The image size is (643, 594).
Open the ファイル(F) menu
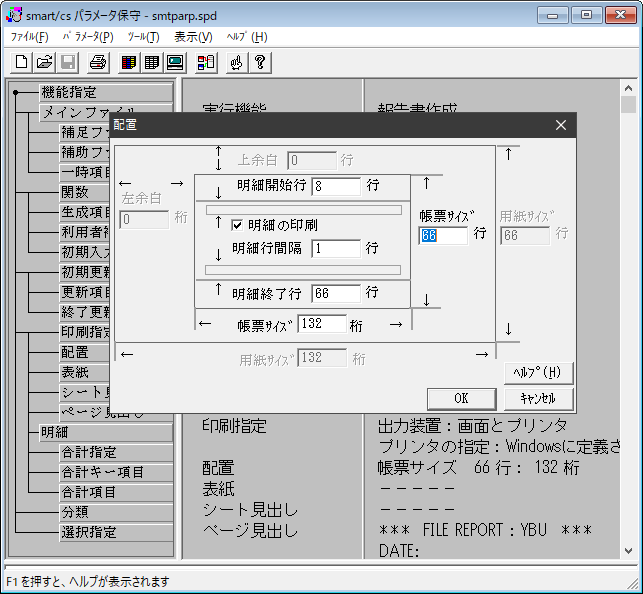coord(30,37)
